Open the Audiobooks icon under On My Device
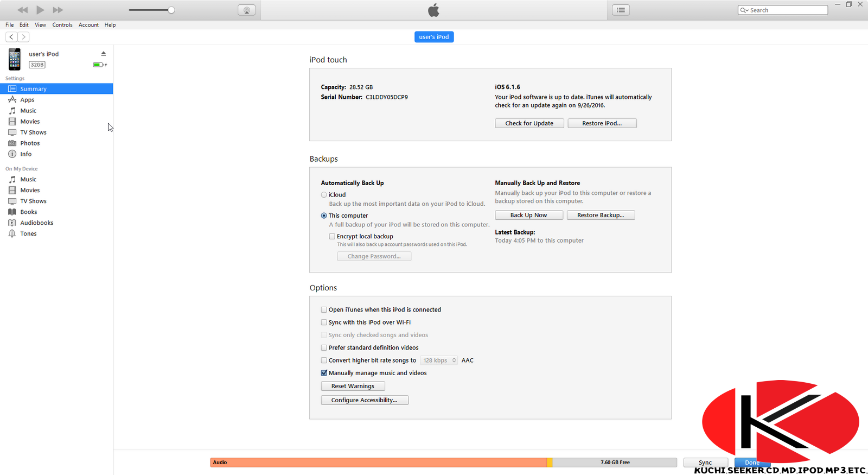Viewport: 868px width, 475px height. [12, 223]
